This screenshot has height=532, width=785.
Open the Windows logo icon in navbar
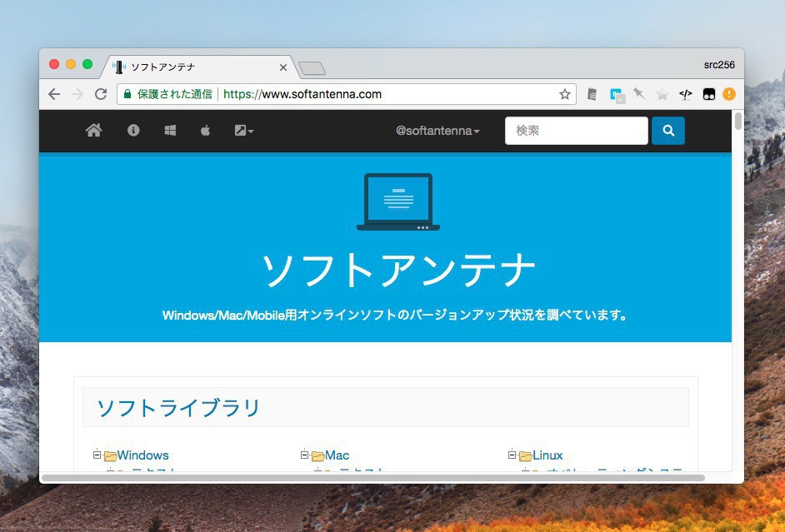click(x=170, y=131)
